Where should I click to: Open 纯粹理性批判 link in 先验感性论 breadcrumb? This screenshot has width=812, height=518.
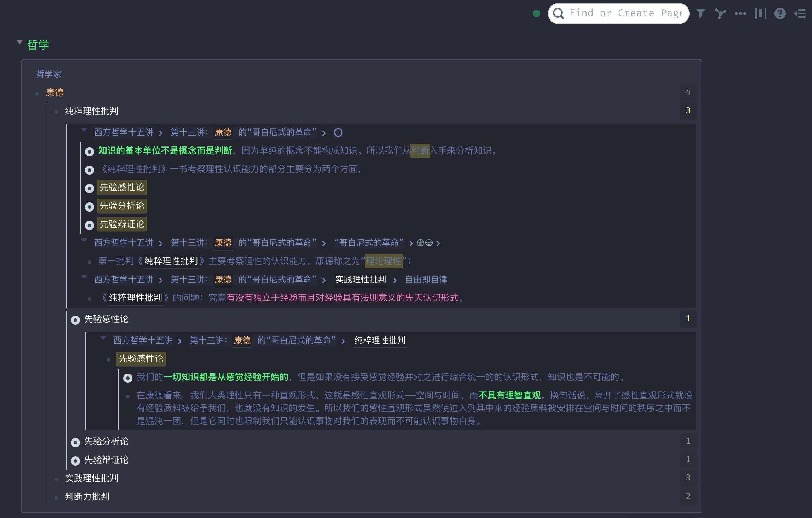380,340
